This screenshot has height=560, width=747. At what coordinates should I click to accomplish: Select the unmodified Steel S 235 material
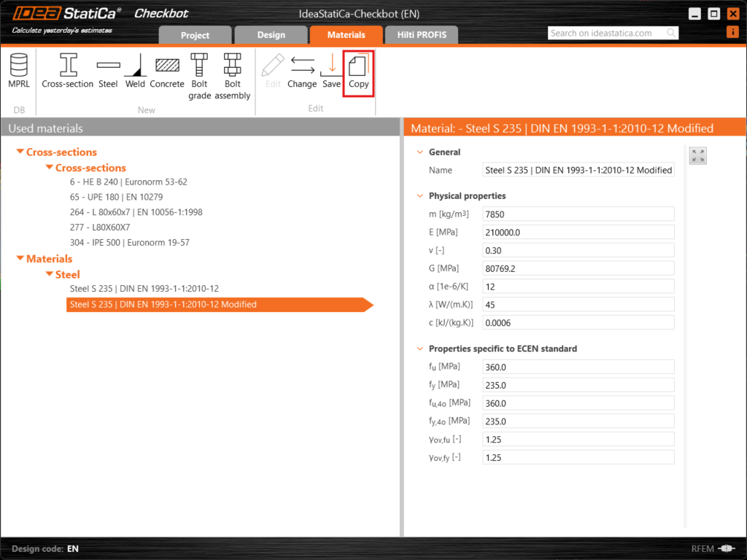tap(145, 289)
